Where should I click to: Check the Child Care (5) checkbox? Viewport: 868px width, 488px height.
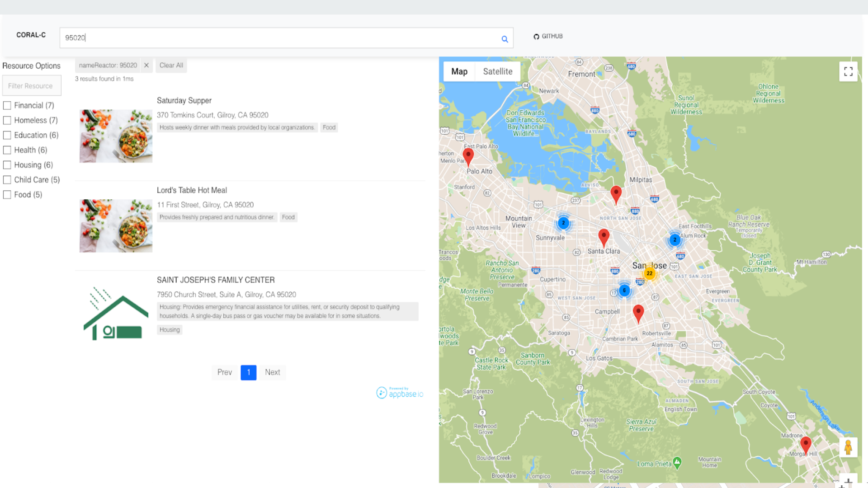(x=7, y=180)
